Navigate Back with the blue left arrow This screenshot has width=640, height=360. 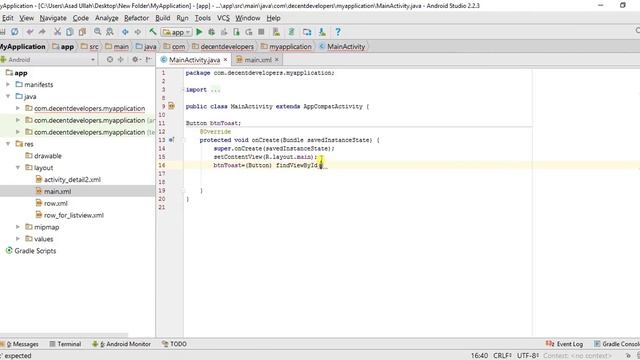point(125,32)
